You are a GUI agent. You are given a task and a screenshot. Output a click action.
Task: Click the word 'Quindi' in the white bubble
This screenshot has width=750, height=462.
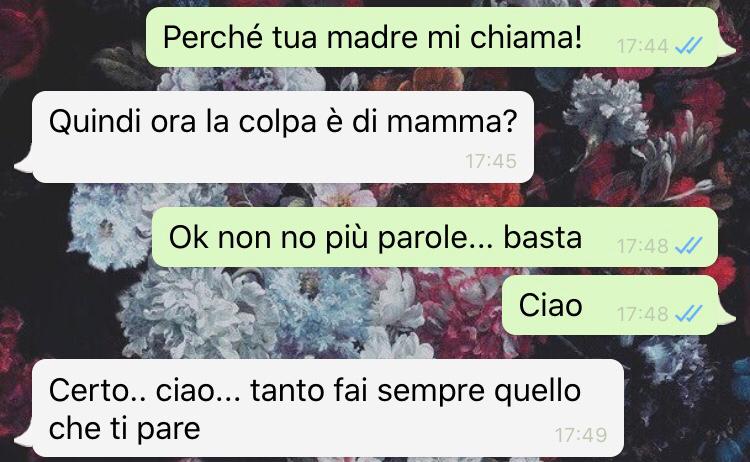pos(94,121)
